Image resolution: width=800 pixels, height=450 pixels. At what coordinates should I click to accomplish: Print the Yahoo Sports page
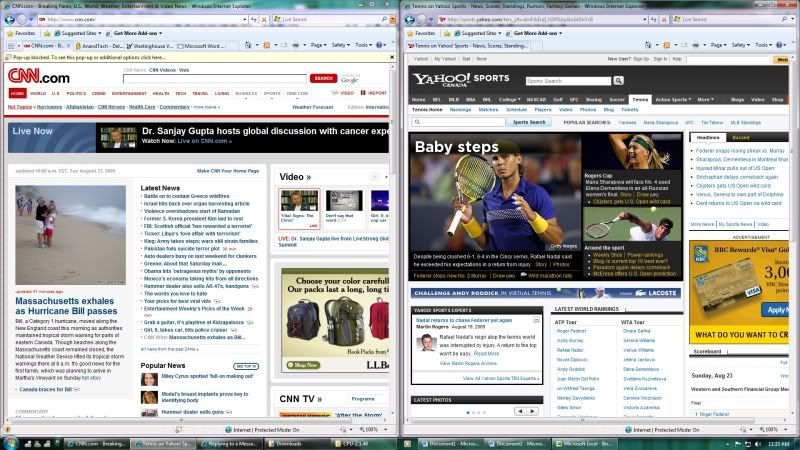tap(695, 45)
